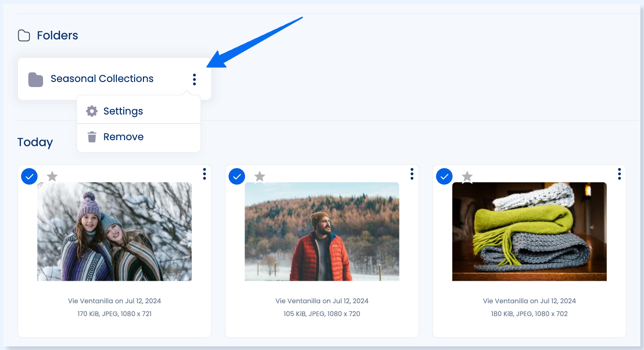Choose Remove from the folder menu
The height and width of the screenshot is (350, 644).
139,137
